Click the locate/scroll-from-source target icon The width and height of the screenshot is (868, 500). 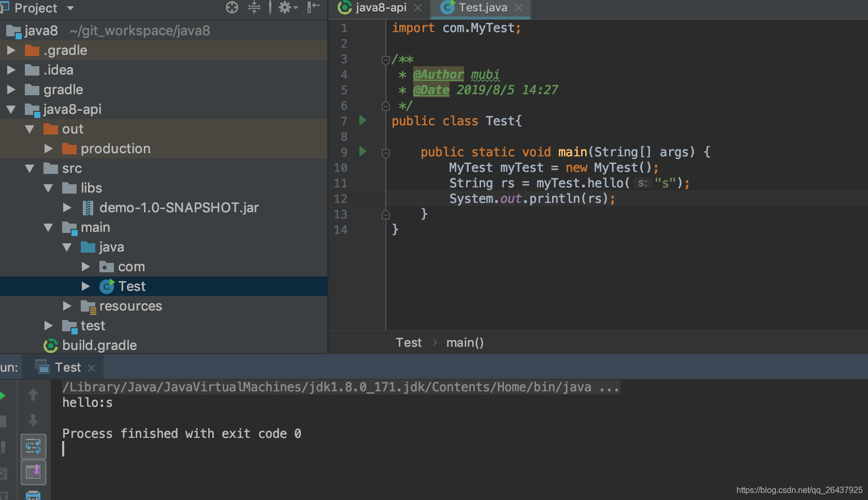(x=232, y=7)
